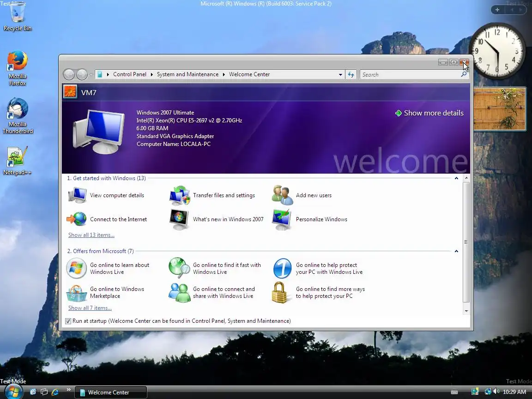532x399 pixels.
Task: Select the Welcome Center taskbar button
Action: click(111, 392)
